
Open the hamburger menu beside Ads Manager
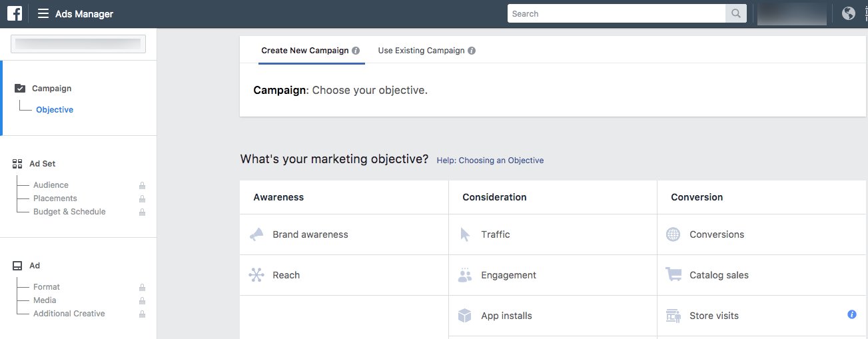pos(43,13)
